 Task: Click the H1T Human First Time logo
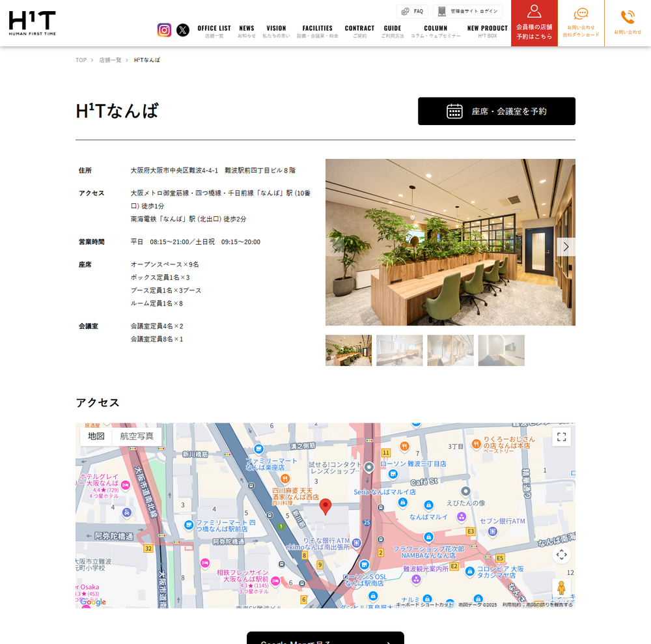[32, 23]
